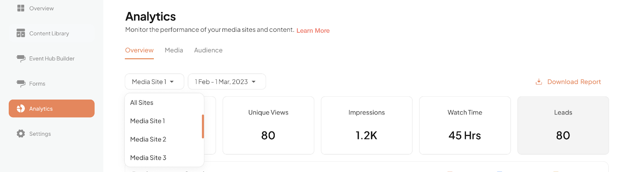This screenshot has width=644, height=172.
Task: Expand the Media Site 1 dropdown arrow
Action: 172,82
